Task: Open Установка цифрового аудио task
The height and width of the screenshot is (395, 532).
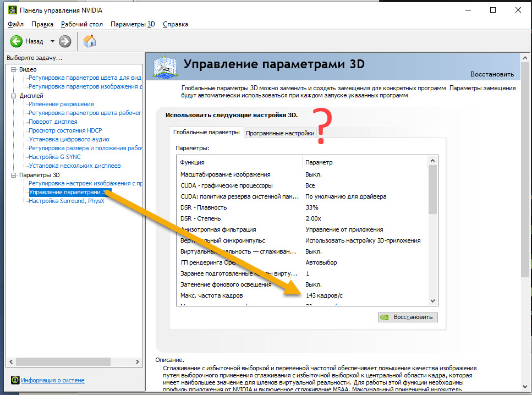Action: 69,140
